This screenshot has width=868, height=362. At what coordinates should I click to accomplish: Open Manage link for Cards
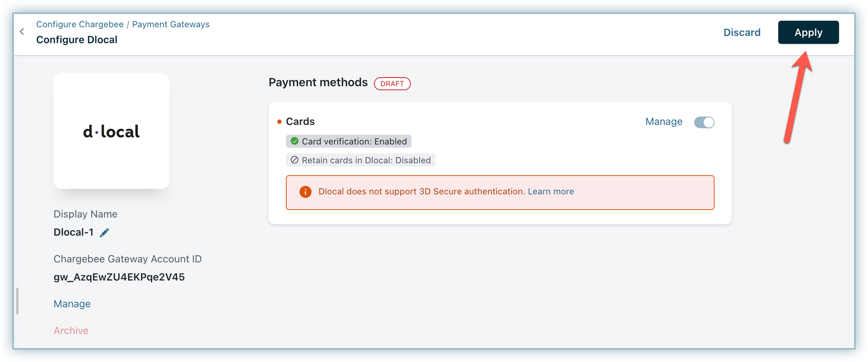coord(664,122)
